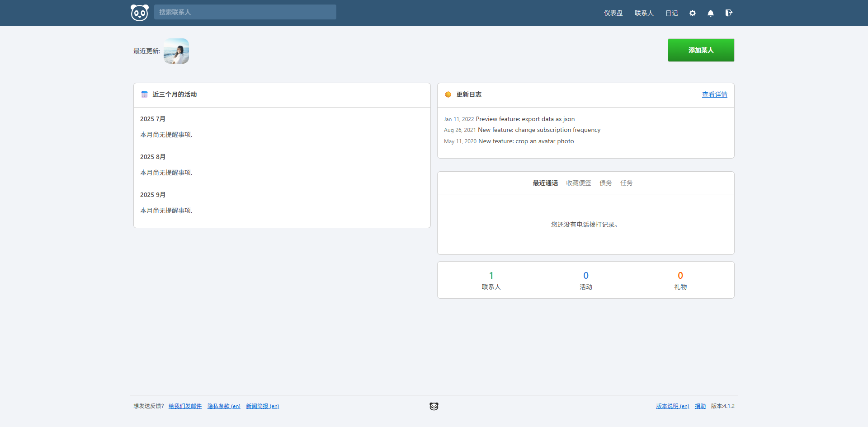Open settings via the gear icon
The height and width of the screenshot is (427, 868).
(x=693, y=13)
